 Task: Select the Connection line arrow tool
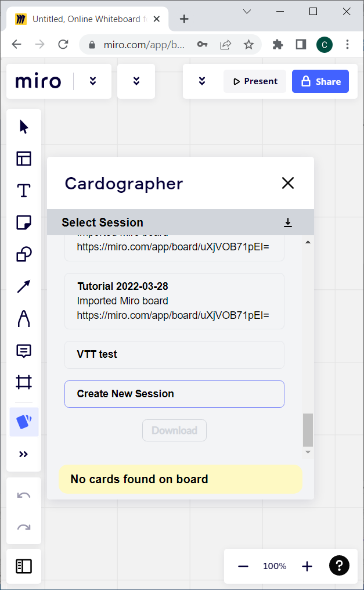pos(24,286)
